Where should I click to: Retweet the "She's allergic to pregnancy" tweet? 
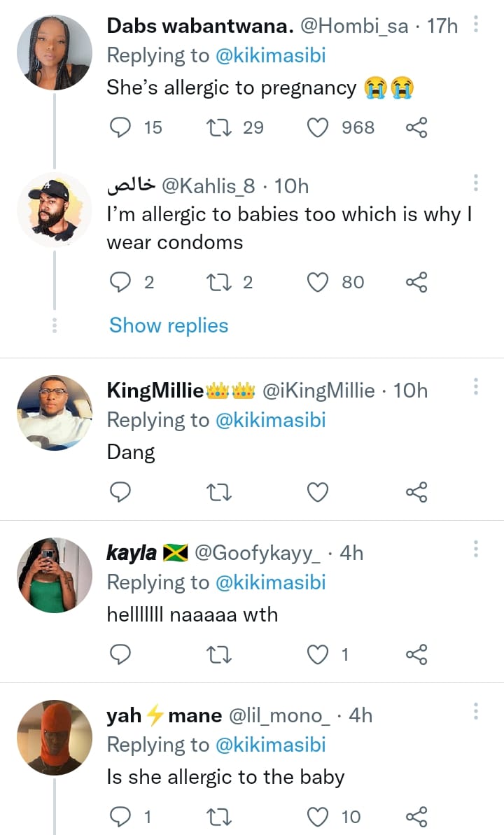coord(220,127)
